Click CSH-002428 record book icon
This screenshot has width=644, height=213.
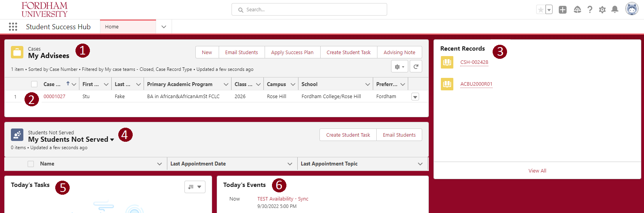pyautogui.click(x=447, y=62)
